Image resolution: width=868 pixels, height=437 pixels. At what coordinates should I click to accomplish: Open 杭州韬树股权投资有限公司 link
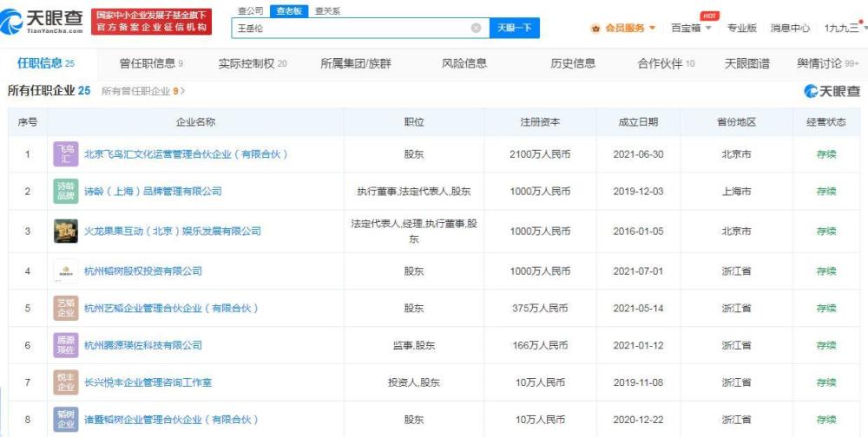click(143, 271)
